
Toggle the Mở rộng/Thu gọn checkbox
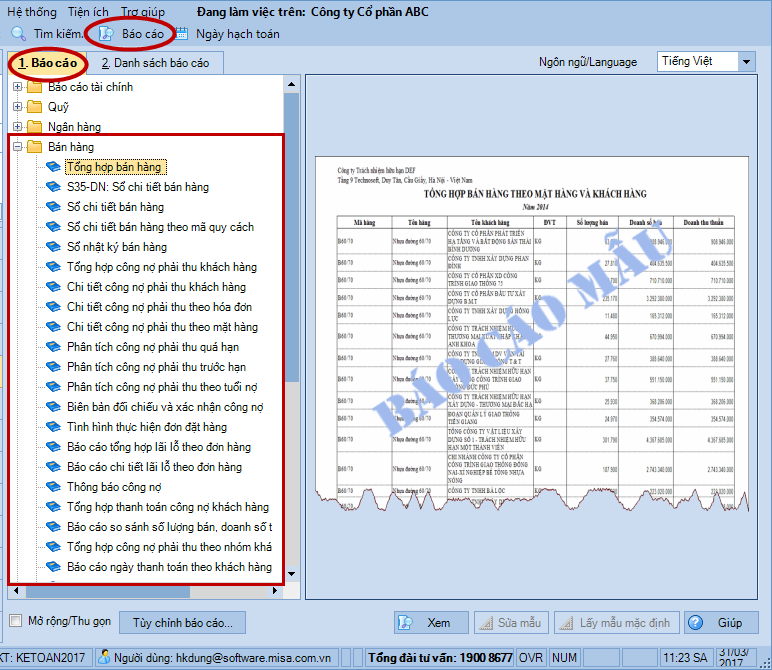click(x=15, y=621)
